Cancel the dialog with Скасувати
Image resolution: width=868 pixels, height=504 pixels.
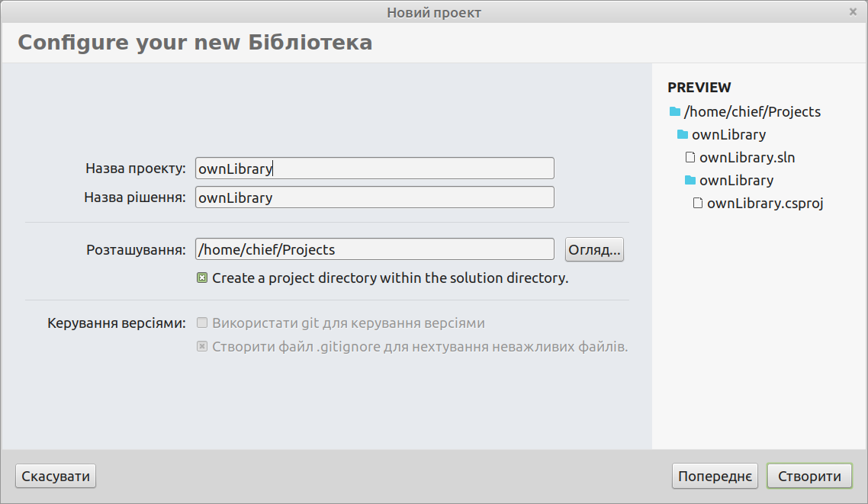coord(56,477)
